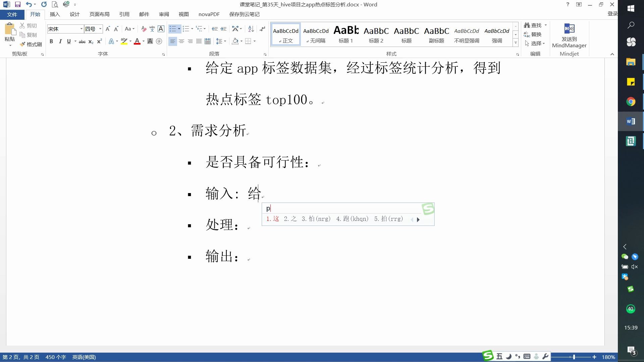644x362 pixels.
Task: Center align the paragraph
Action: [x=181, y=41]
